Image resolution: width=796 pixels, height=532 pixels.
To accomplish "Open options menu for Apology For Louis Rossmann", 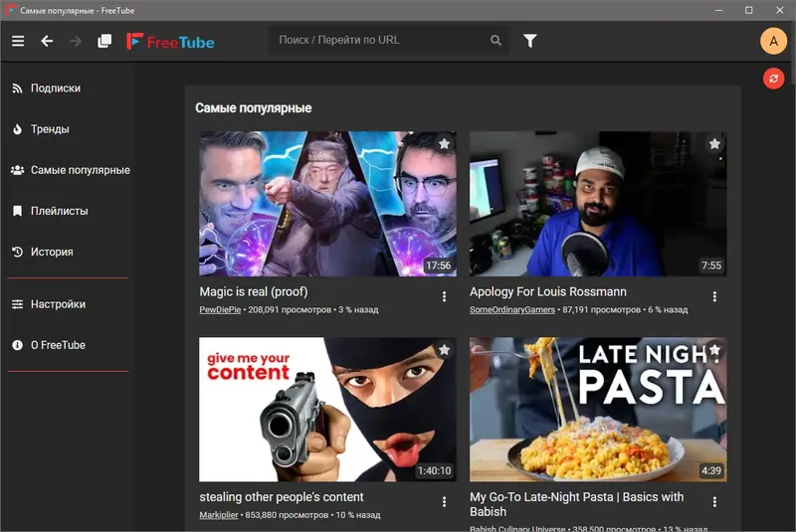I will (x=714, y=296).
